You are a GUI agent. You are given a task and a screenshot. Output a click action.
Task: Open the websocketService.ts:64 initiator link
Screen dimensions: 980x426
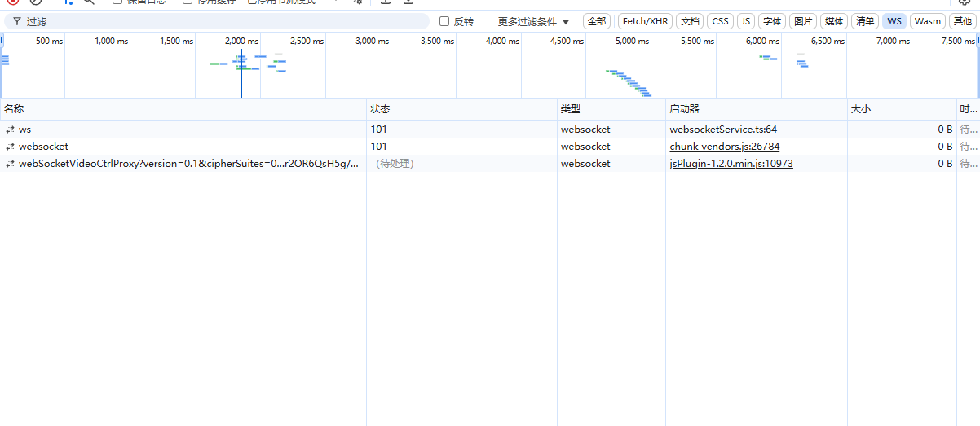[x=723, y=130]
